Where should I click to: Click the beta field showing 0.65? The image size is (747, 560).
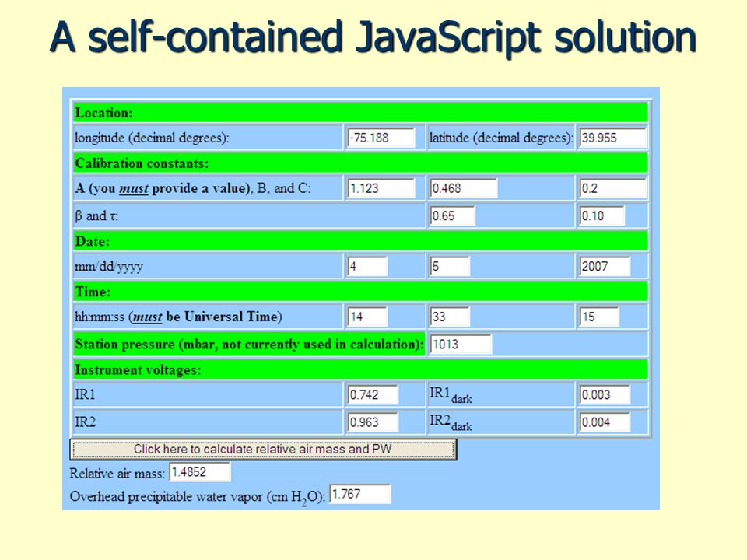click(453, 215)
